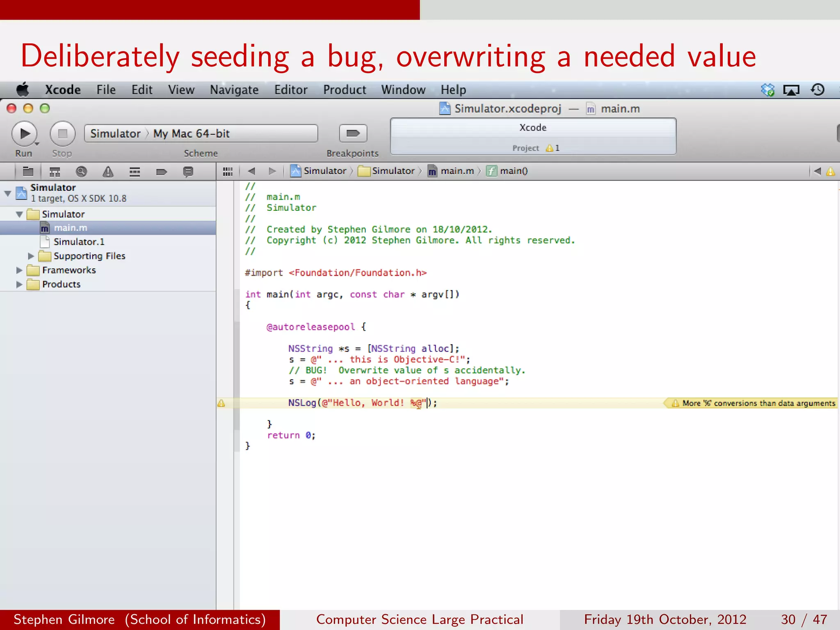This screenshot has height=630, width=840.
Task: Go forward in editor history
Action: pos(272,171)
